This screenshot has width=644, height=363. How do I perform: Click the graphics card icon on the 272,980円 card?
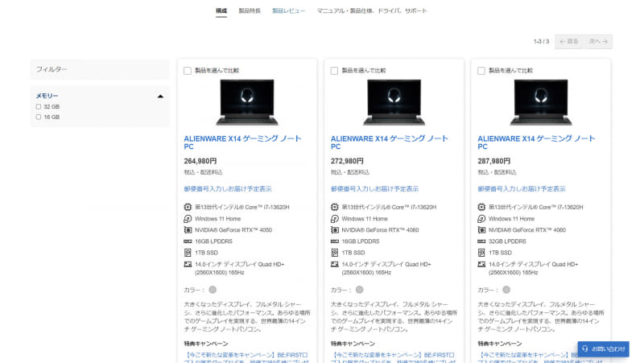coord(335,230)
